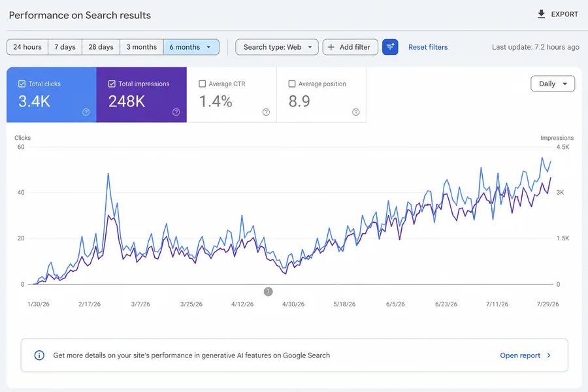The image size is (588, 392).
Task: Click the export download icon
Action: [541, 14]
